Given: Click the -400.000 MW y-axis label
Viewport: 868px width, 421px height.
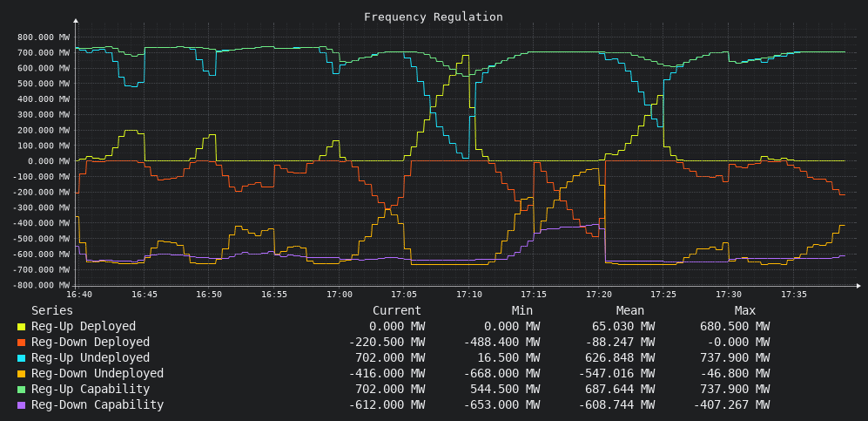Looking at the screenshot, I should (x=44, y=223).
